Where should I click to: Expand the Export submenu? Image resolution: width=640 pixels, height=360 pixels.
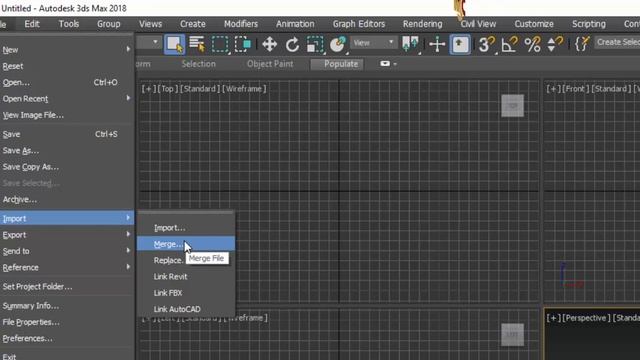click(67, 235)
